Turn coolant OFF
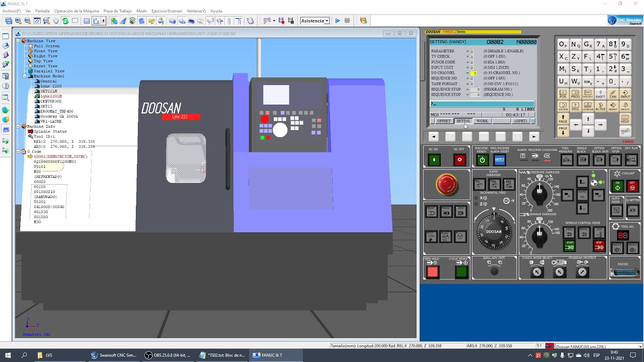This screenshot has width=644, height=362. tap(632, 186)
